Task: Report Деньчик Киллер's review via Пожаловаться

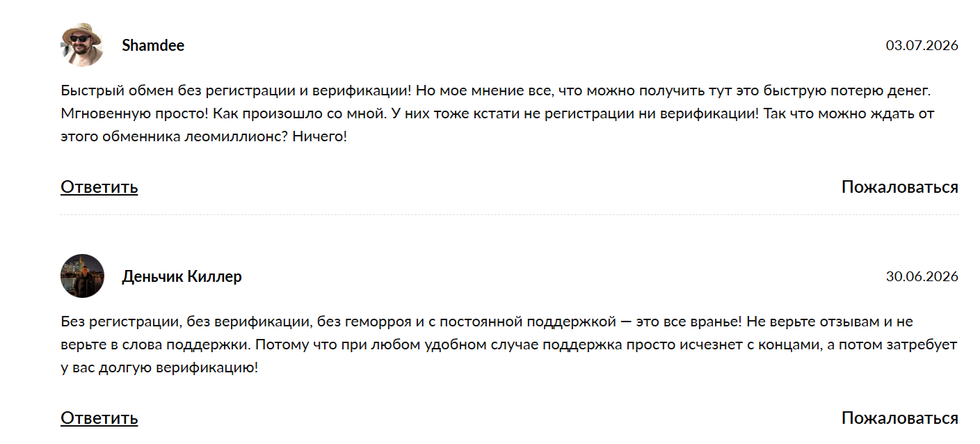Action: pyautogui.click(x=900, y=418)
